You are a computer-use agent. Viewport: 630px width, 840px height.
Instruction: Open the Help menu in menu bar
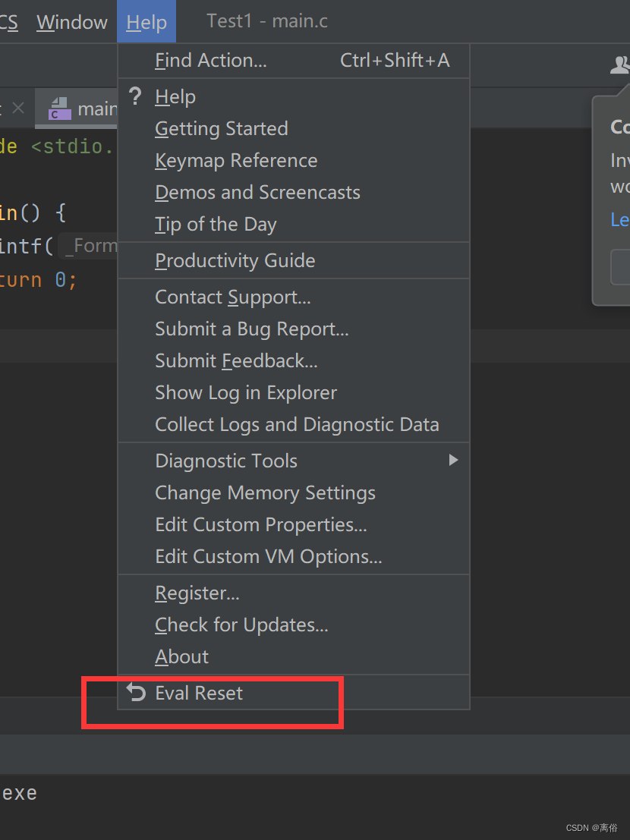pos(146,22)
